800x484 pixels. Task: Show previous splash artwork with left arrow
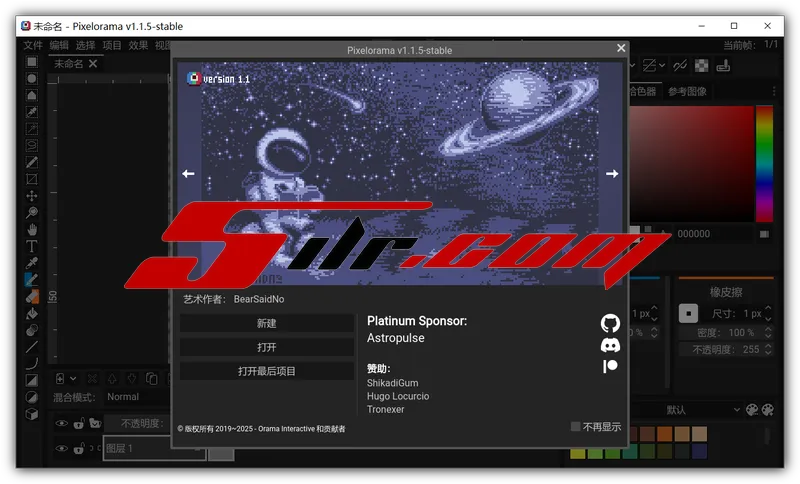pos(188,173)
